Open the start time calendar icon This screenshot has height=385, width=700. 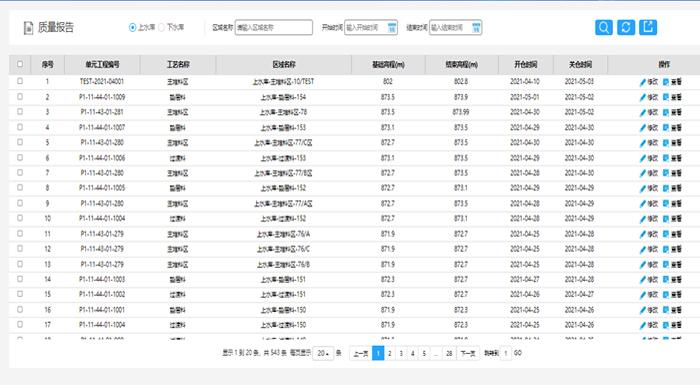(x=392, y=28)
